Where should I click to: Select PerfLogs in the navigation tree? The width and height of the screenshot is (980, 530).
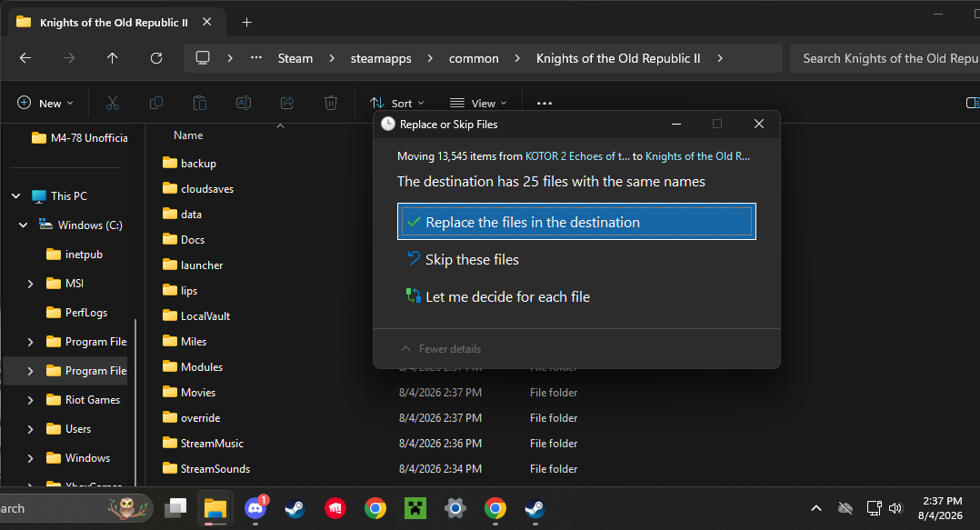[77, 313]
